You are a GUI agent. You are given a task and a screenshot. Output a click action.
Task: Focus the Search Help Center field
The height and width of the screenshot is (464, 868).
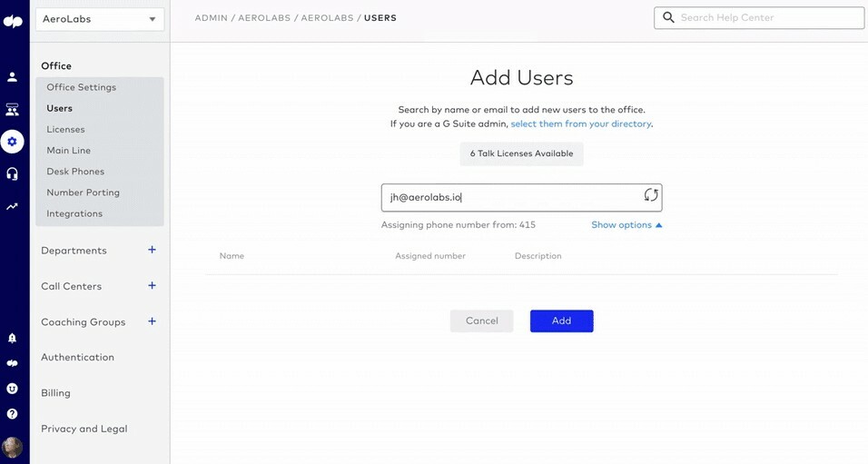759,17
